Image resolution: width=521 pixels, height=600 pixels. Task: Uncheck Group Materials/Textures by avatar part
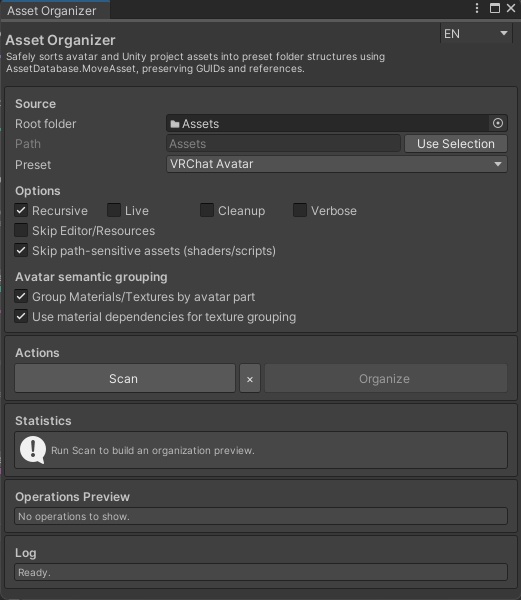pos(21,296)
